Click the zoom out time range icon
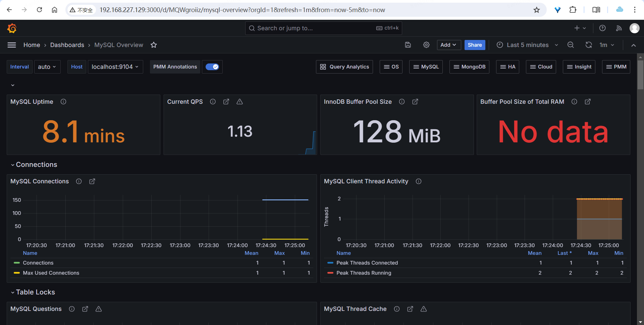Screen dimensions: 644x325 [x=571, y=45]
